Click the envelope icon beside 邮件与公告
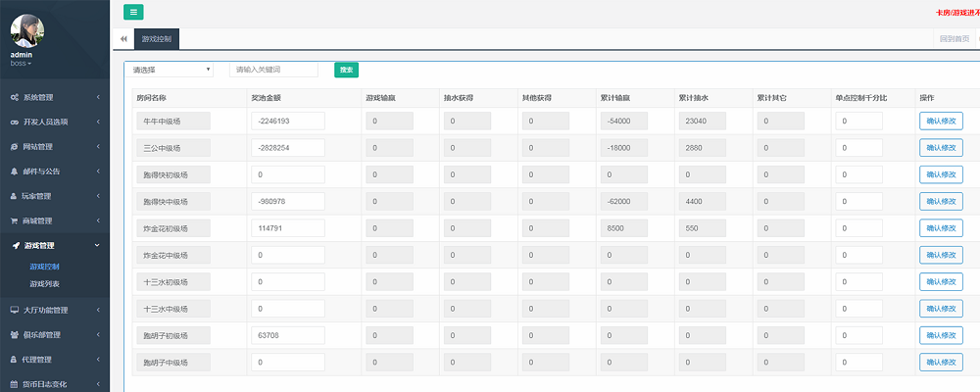980x392 pixels. click(x=14, y=171)
